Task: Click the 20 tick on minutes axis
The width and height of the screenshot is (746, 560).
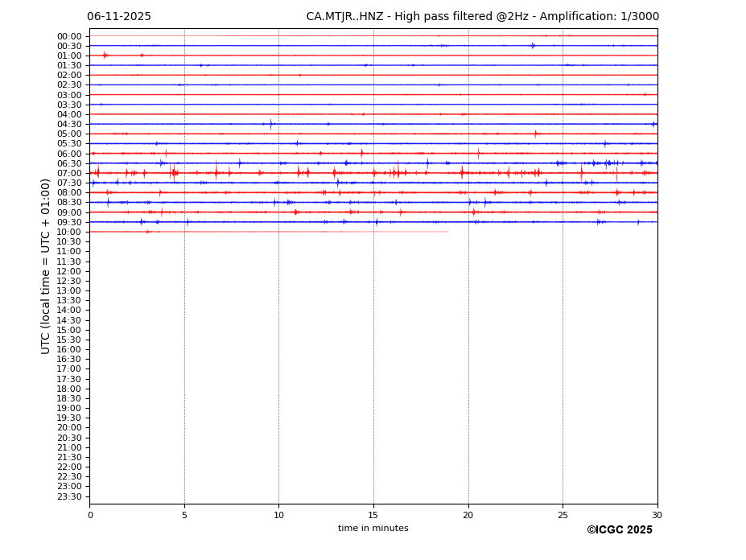Action: coord(468,515)
